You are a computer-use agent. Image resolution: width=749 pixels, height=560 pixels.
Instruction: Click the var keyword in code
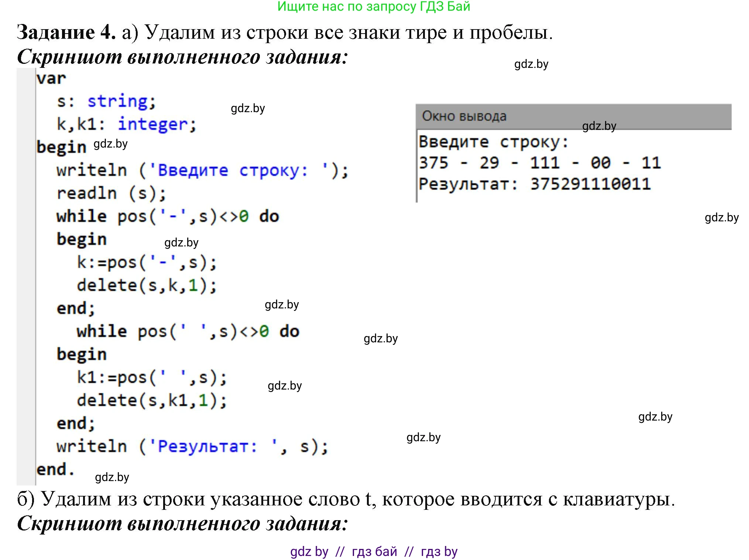pyautogui.click(x=50, y=78)
